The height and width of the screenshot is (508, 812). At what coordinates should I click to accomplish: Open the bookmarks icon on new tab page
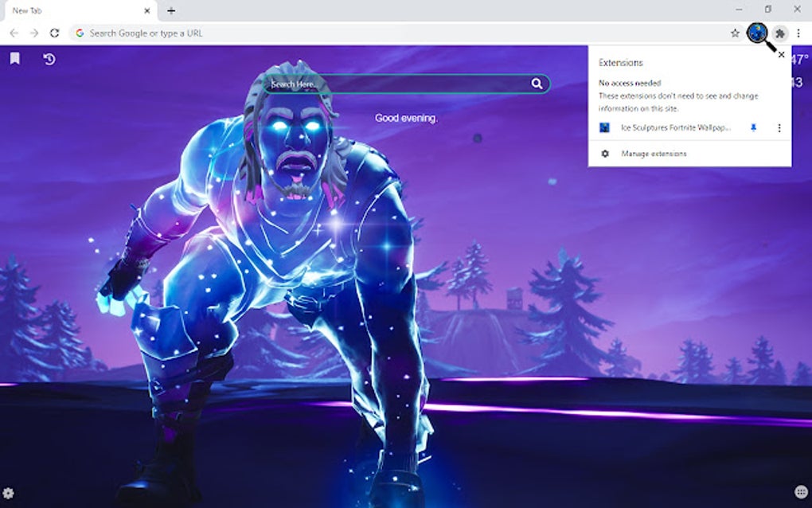[15, 58]
